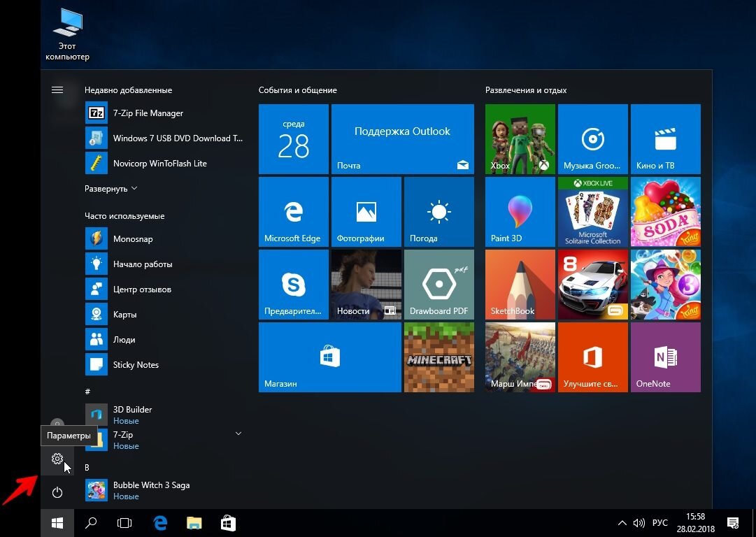Show hidden tray icons chevron
The width and height of the screenshot is (756, 537).
pyautogui.click(x=622, y=523)
